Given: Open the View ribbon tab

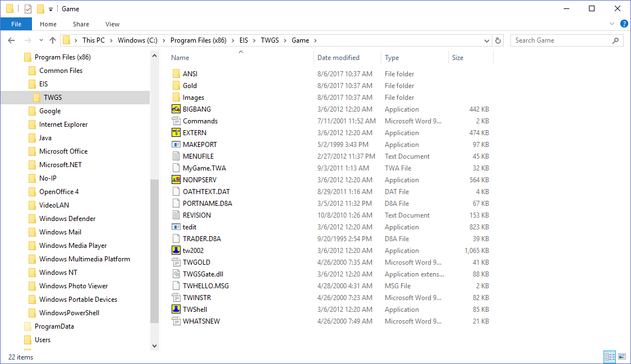Looking at the screenshot, I should coord(112,24).
